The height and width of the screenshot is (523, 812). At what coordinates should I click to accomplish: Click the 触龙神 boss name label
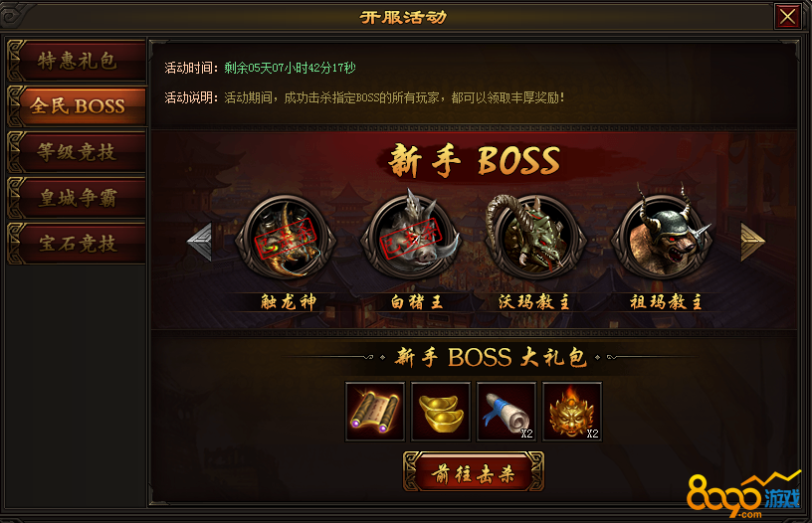pyautogui.click(x=288, y=301)
